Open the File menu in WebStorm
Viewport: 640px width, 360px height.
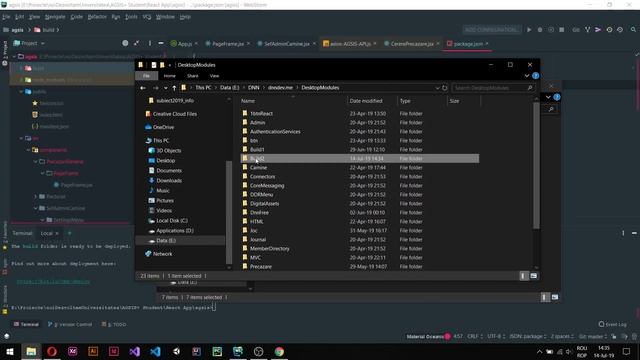point(6,17)
